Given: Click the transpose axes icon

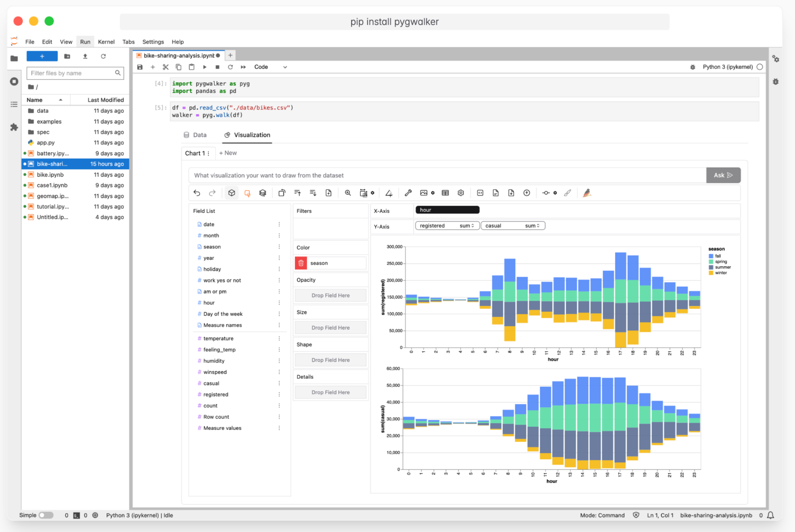Looking at the screenshot, I should [x=282, y=193].
